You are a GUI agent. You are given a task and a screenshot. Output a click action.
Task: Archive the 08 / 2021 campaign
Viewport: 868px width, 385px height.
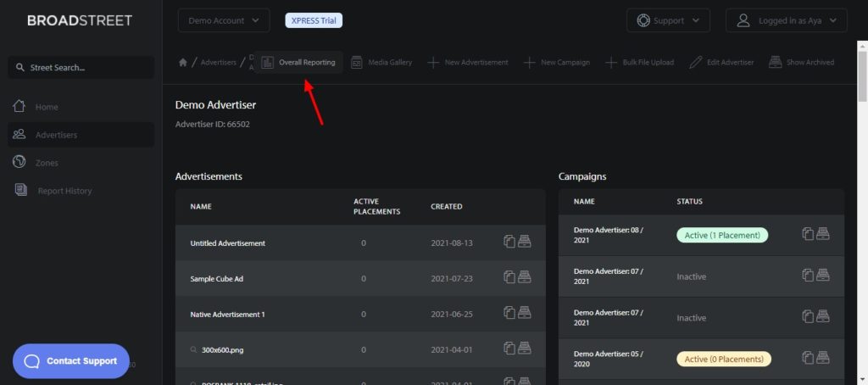(x=822, y=234)
